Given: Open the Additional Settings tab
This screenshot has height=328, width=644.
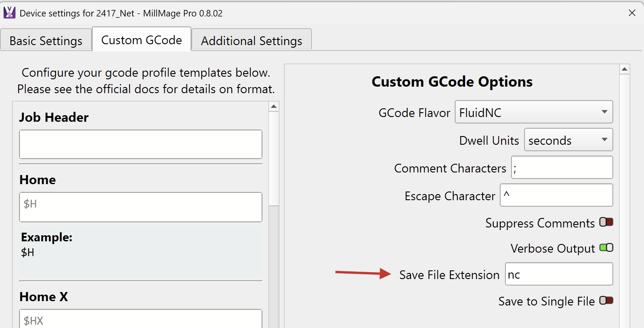Looking at the screenshot, I should tap(252, 41).
